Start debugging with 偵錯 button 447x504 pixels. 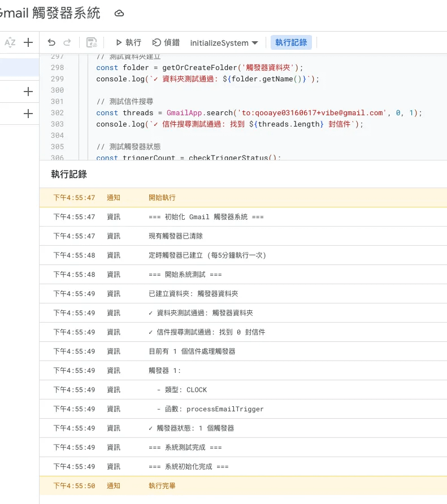point(166,42)
